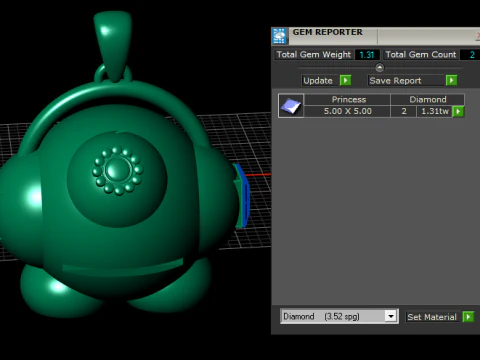Close the Gem Reporter panel
480x360 pixels.
click(x=478, y=36)
